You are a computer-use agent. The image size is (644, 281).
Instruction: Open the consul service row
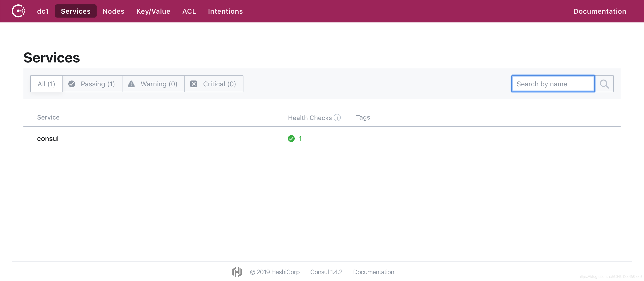coord(48,139)
